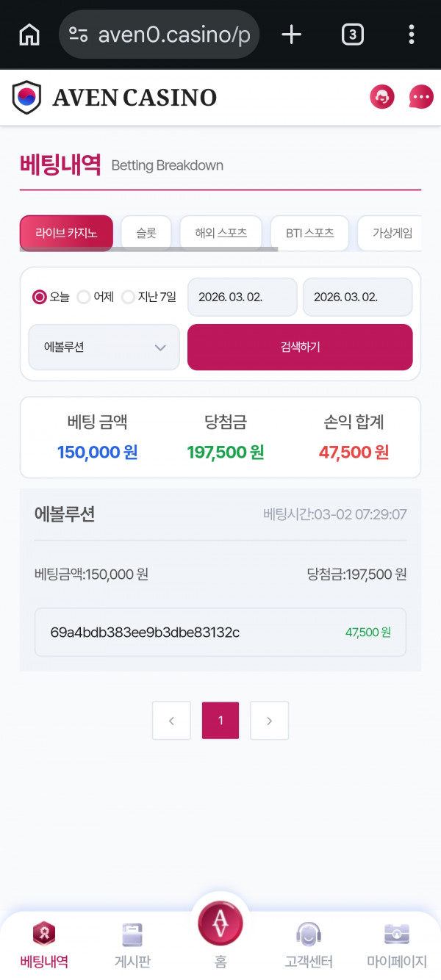This screenshot has width=441, height=980.
Task: Open the chat bubble icon in header
Action: pos(420,97)
